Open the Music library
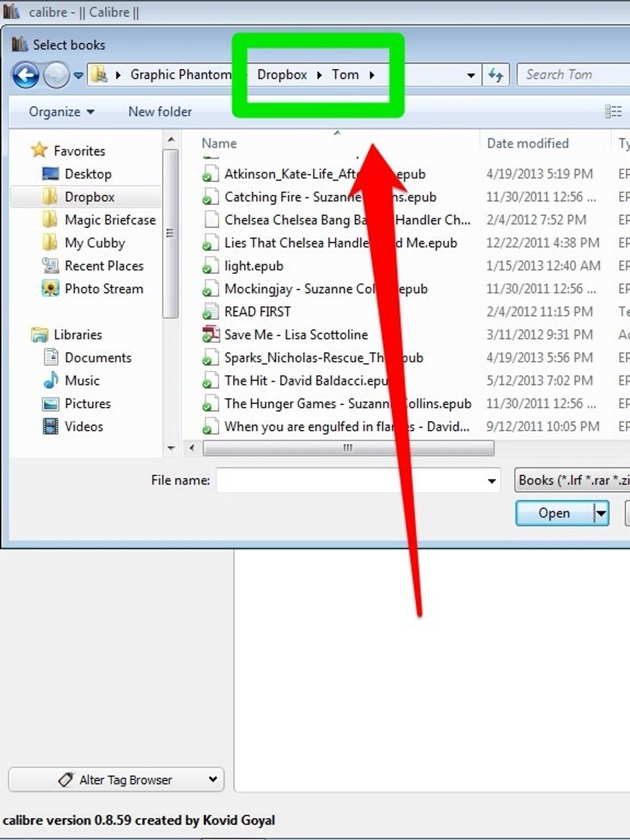 tap(83, 380)
